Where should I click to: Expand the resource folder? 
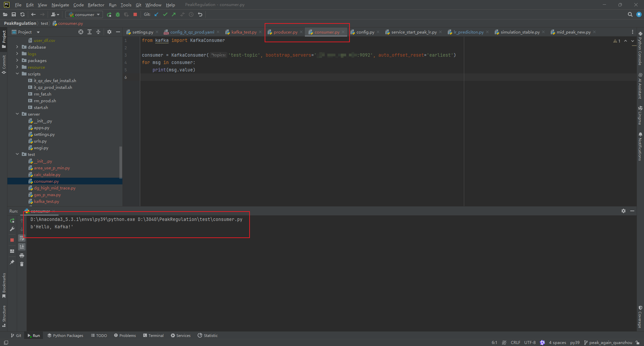[x=17, y=67]
